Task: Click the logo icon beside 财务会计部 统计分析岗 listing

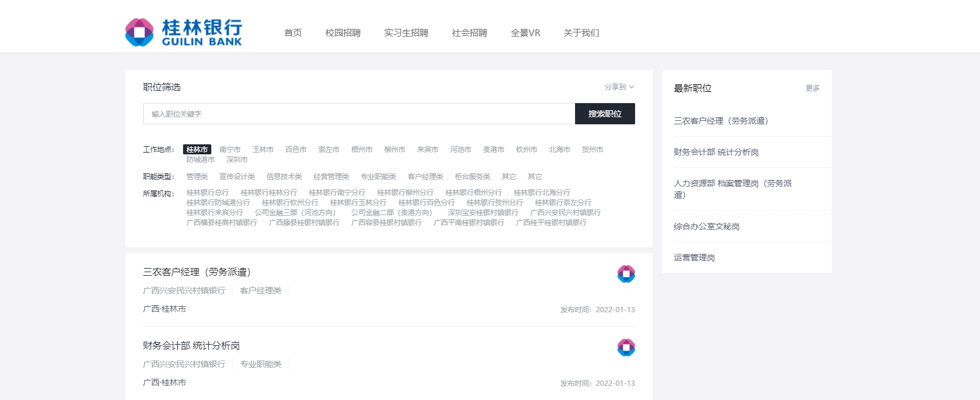Action: tap(626, 348)
